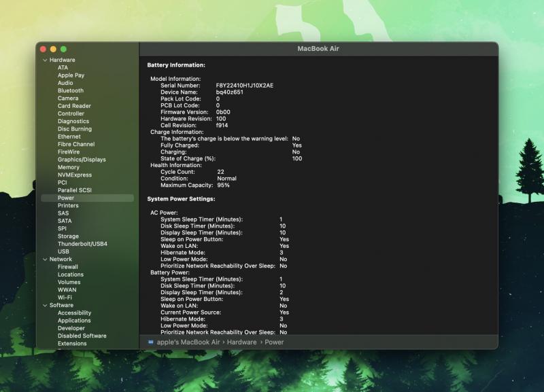Collapse the Network section chevron
The width and height of the screenshot is (544, 392).
(x=45, y=259)
